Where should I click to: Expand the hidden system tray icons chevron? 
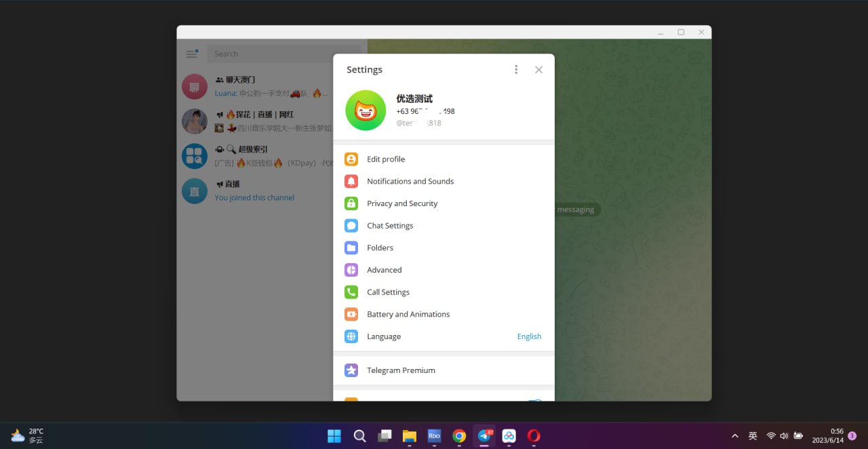click(734, 435)
